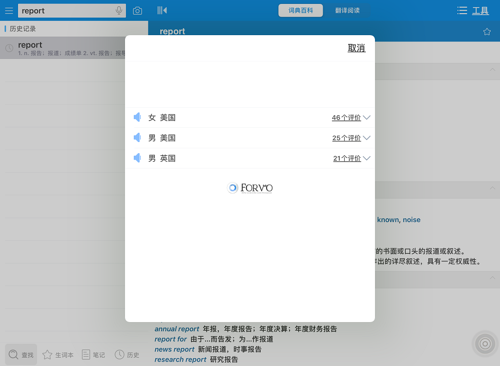Play the first 男 美国 pronunciation speaker
This screenshot has width=500, height=366.
tap(137, 138)
